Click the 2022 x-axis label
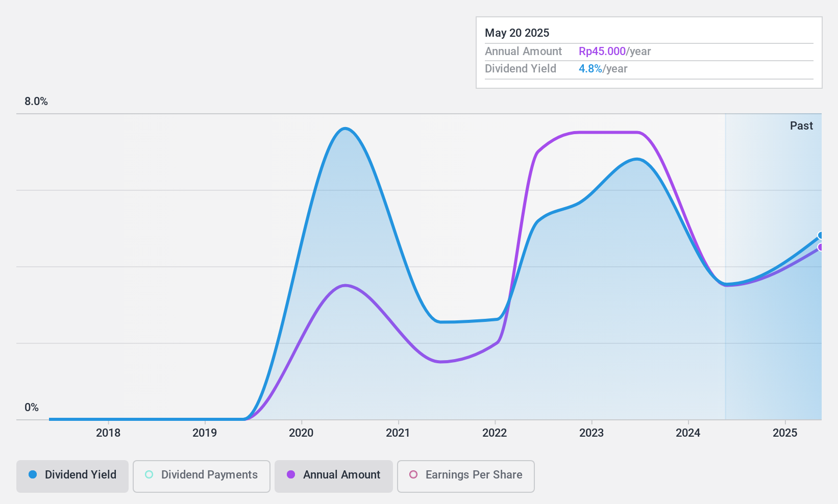This screenshot has height=504, width=838. tap(495, 433)
